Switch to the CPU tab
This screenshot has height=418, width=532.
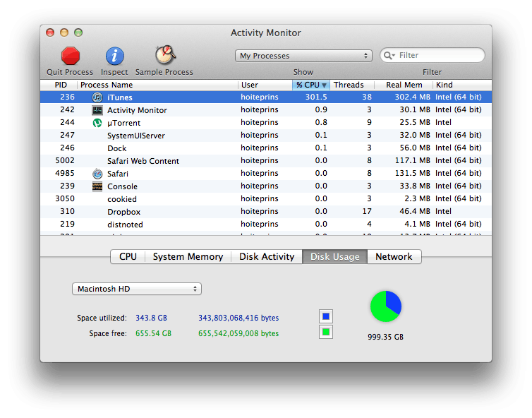(x=128, y=257)
